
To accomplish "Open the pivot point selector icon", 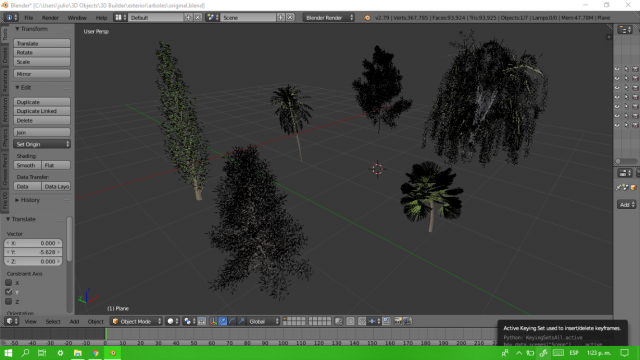I will point(189,321).
